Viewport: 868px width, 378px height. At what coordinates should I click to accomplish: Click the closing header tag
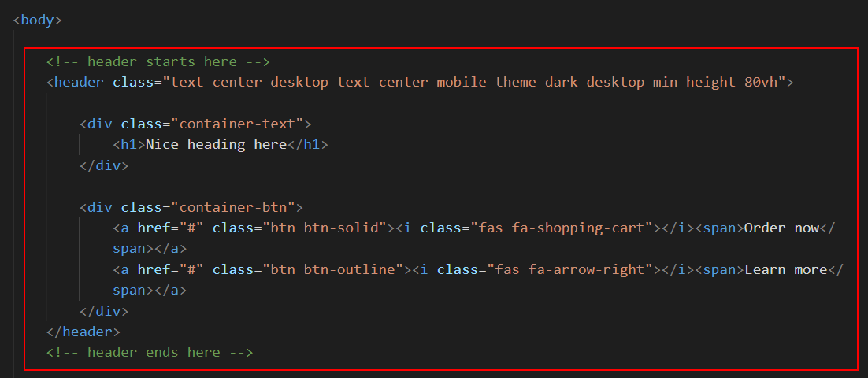(83, 332)
